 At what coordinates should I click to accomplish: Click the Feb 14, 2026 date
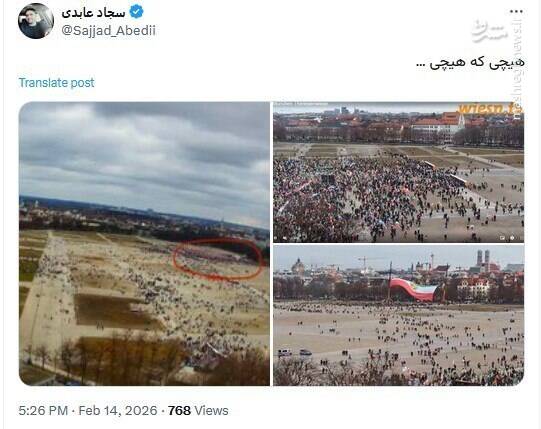point(118,410)
